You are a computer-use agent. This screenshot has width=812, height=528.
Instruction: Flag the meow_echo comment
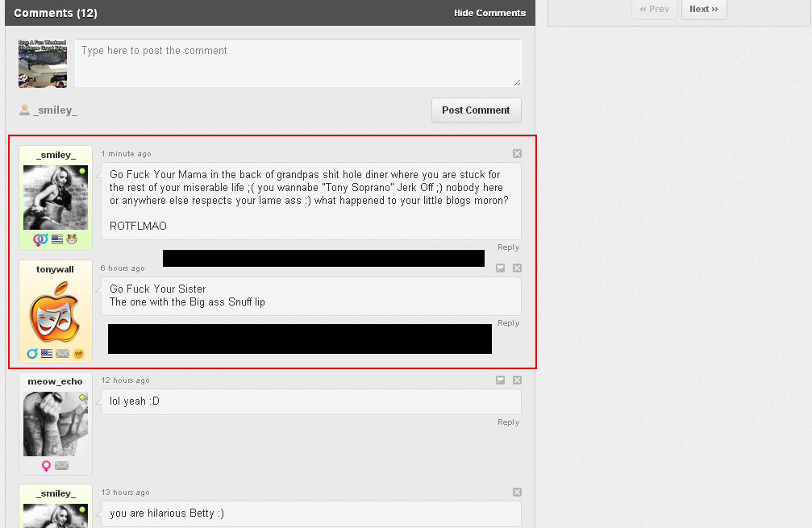click(x=500, y=380)
